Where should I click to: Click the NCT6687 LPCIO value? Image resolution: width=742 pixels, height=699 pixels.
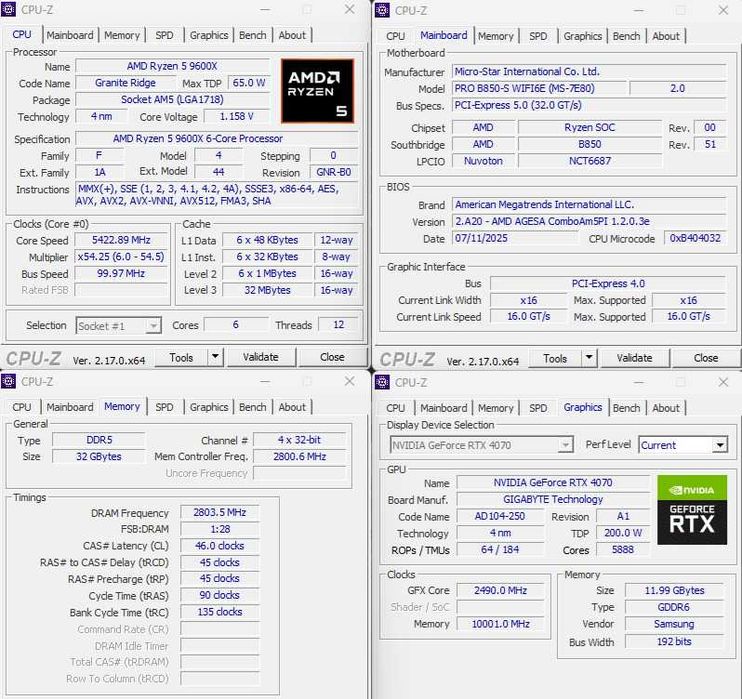click(x=590, y=161)
